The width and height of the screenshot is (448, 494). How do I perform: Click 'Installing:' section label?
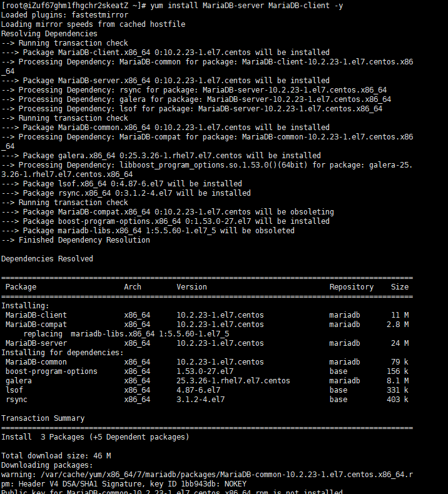[x=25, y=306]
